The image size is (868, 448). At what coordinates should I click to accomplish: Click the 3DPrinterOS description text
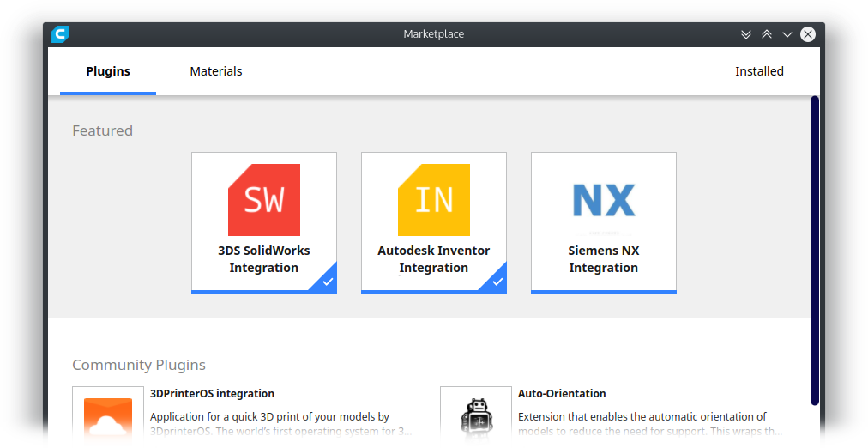click(x=280, y=424)
